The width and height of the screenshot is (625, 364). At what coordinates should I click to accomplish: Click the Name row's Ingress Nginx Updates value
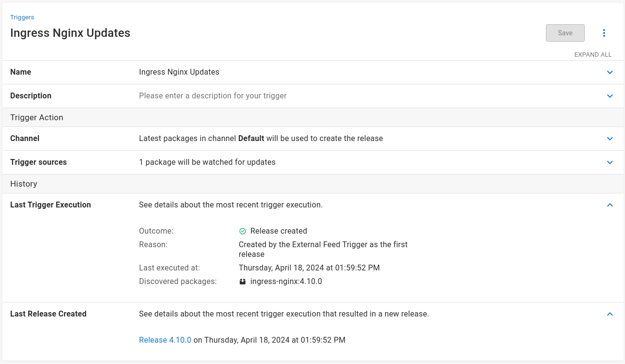(179, 72)
